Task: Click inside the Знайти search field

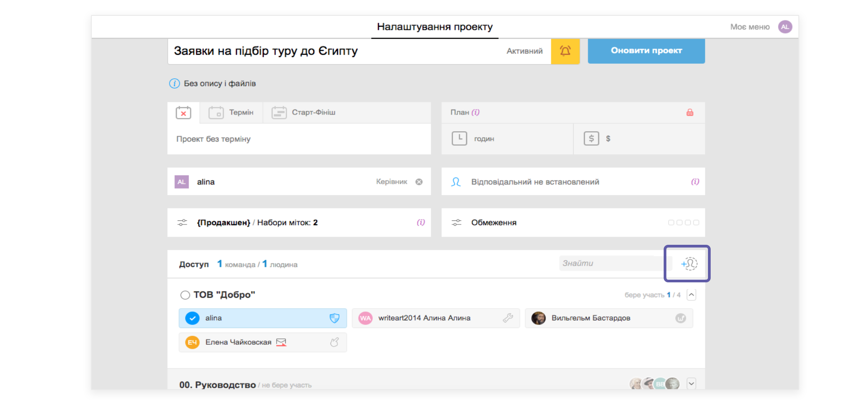Action: [610, 263]
